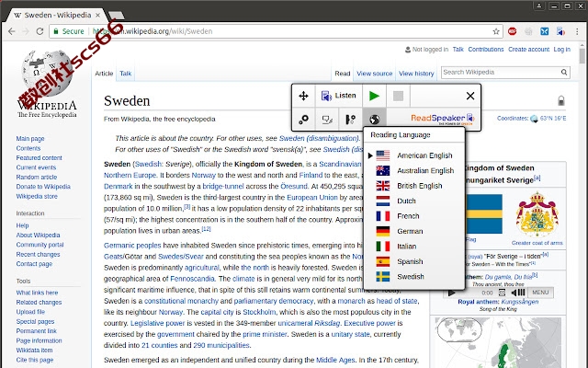Close the ReadSpeaker toolbar
This screenshot has height=368, width=588.
(x=470, y=96)
